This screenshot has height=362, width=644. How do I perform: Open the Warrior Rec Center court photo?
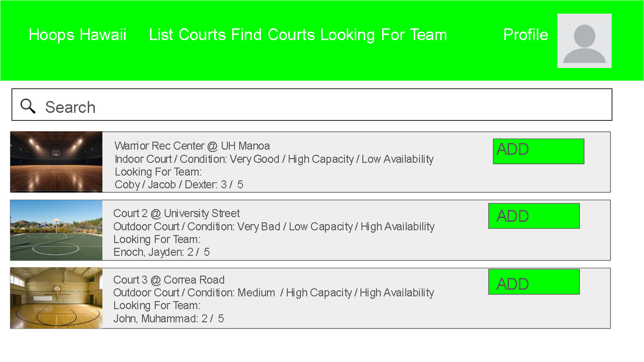pos(56,162)
